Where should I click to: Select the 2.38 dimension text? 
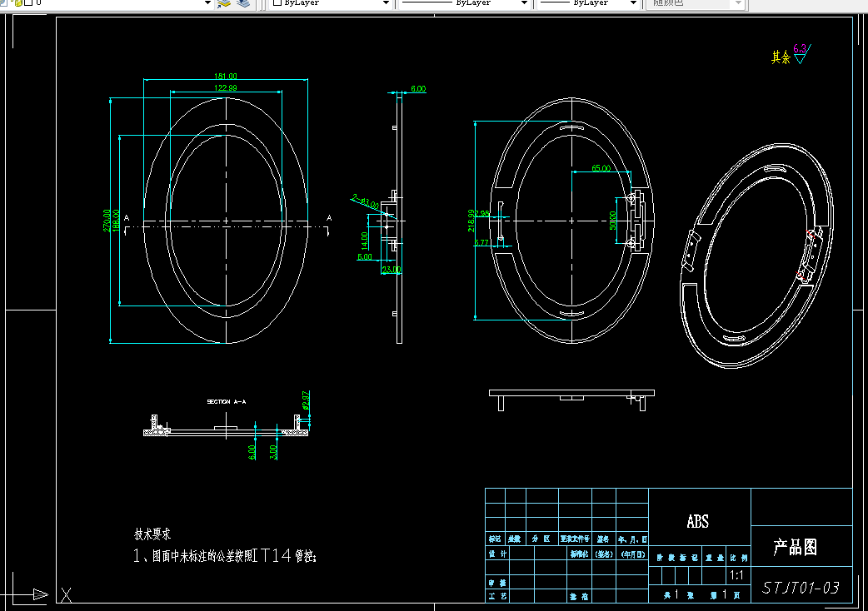[x=481, y=213]
